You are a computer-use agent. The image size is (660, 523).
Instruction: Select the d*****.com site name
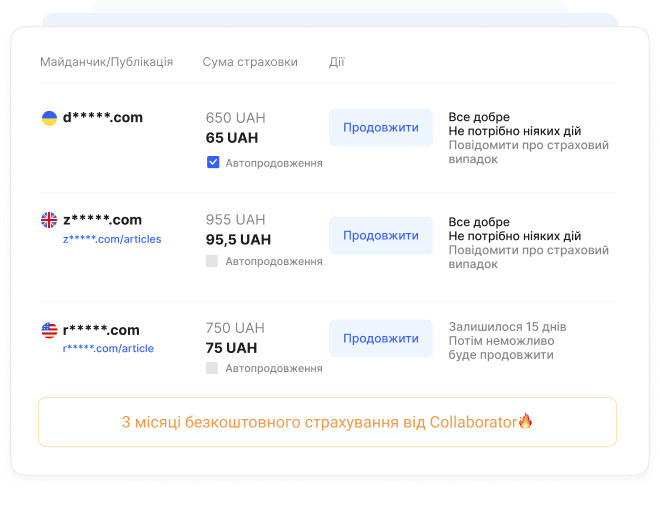(x=103, y=117)
